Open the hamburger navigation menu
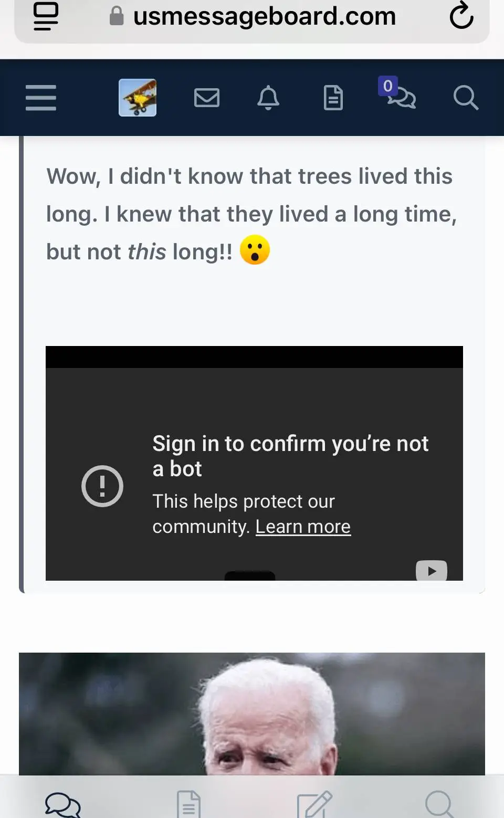Image resolution: width=504 pixels, height=818 pixels. (41, 98)
